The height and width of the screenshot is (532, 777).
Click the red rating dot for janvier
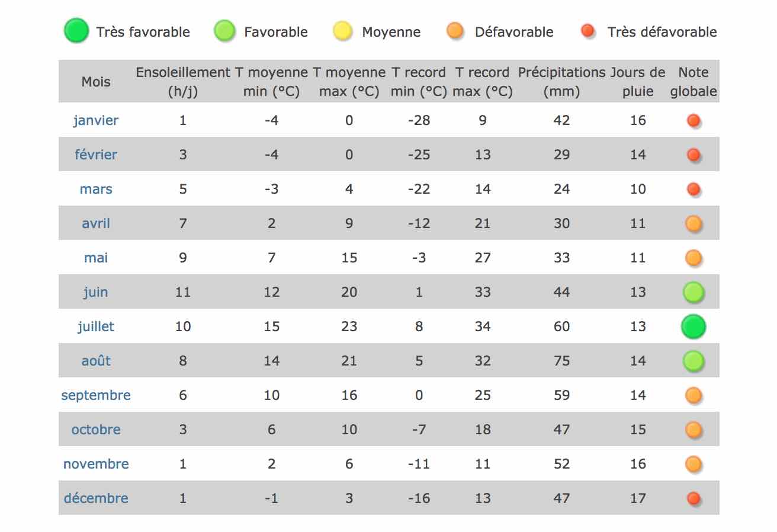(x=693, y=121)
